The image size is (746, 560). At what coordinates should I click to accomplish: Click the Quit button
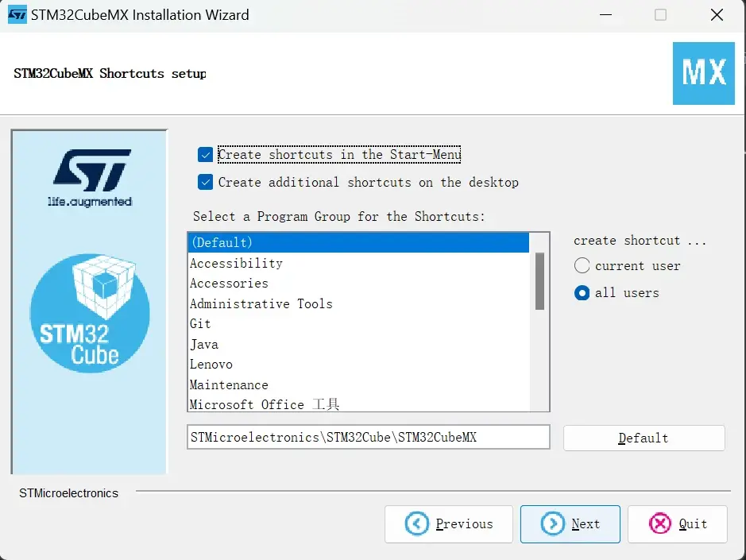pos(678,523)
